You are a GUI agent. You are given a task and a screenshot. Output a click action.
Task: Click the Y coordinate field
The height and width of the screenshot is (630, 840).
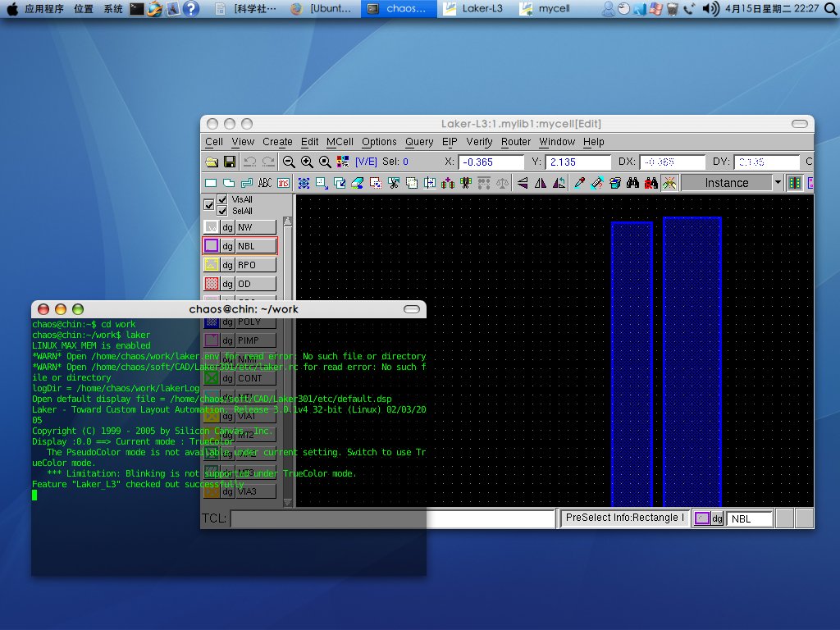[578, 162]
